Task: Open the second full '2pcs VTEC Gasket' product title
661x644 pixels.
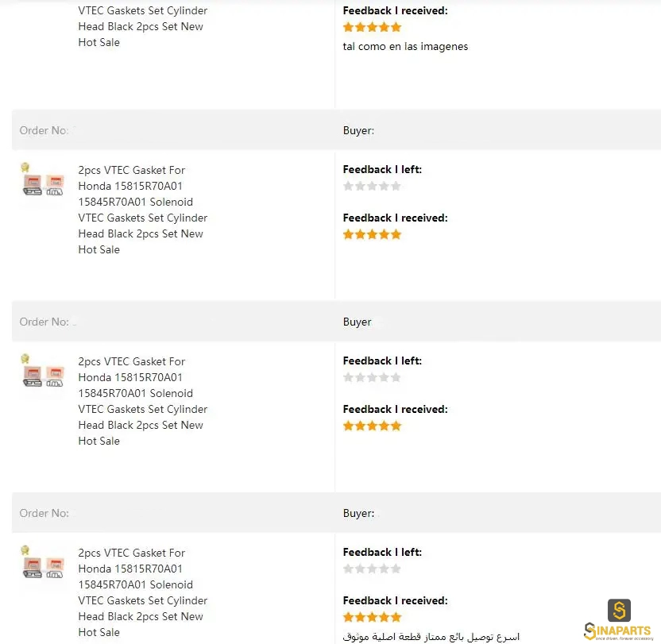Action: point(143,401)
